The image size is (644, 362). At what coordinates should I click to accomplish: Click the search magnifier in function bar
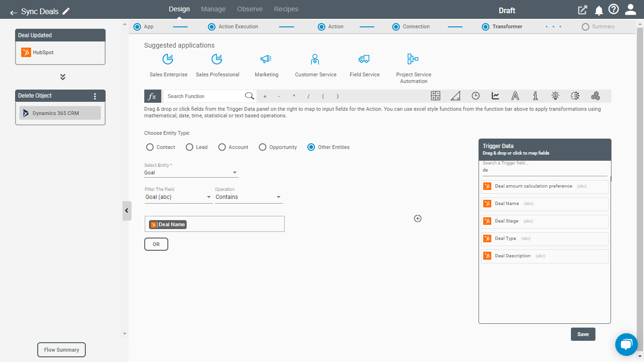[x=249, y=96]
